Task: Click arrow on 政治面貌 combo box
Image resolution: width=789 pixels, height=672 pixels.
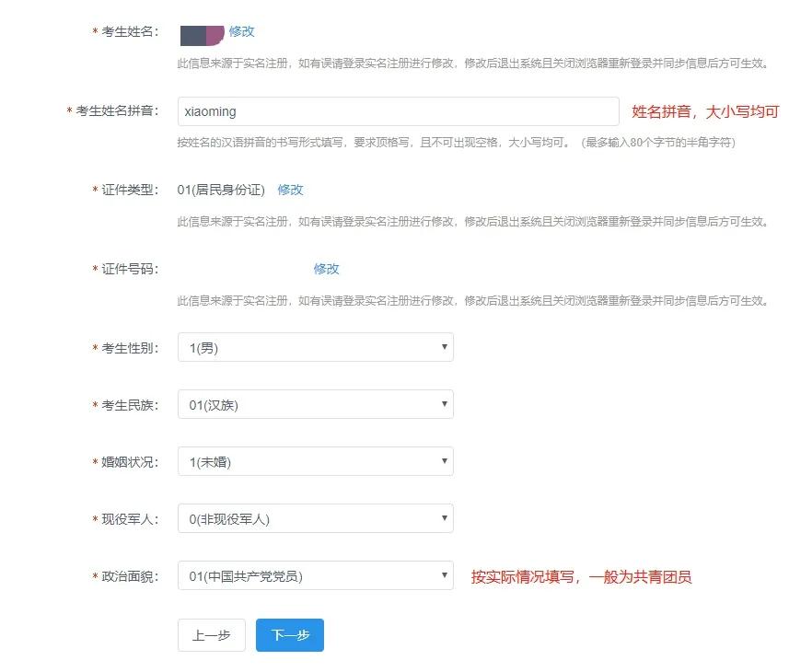Action: click(444, 576)
